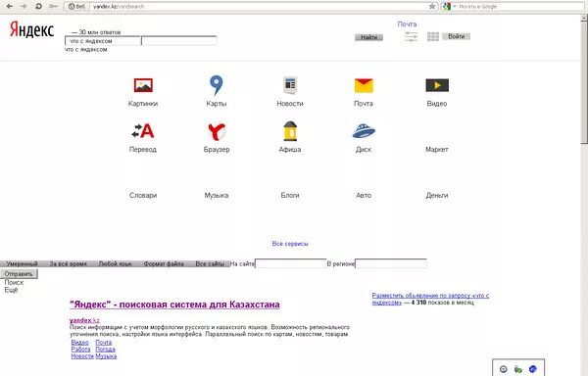Bookmark the page with the star icon
The height and width of the screenshot is (376, 588).
(432, 7)
